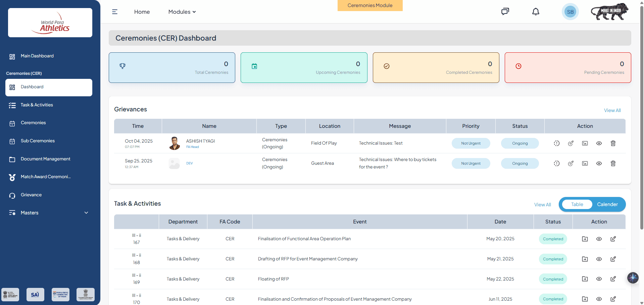The image size is (644, 305).
Task: View details of Drafting of RFP task
Action: 599,259
